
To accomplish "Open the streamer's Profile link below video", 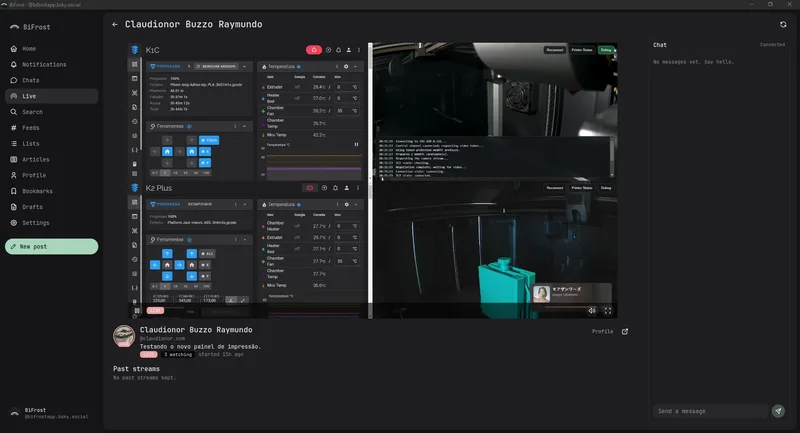I will pos(603,332).
